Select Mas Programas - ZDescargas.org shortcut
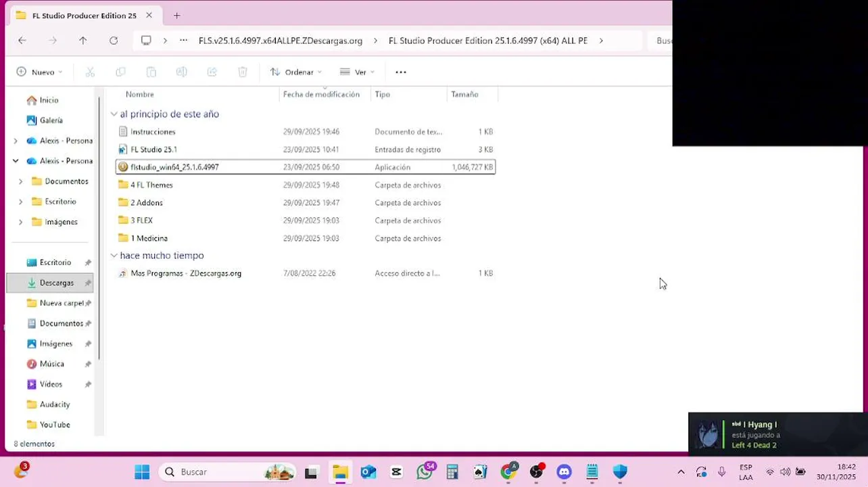 click(x=306, y=273)
